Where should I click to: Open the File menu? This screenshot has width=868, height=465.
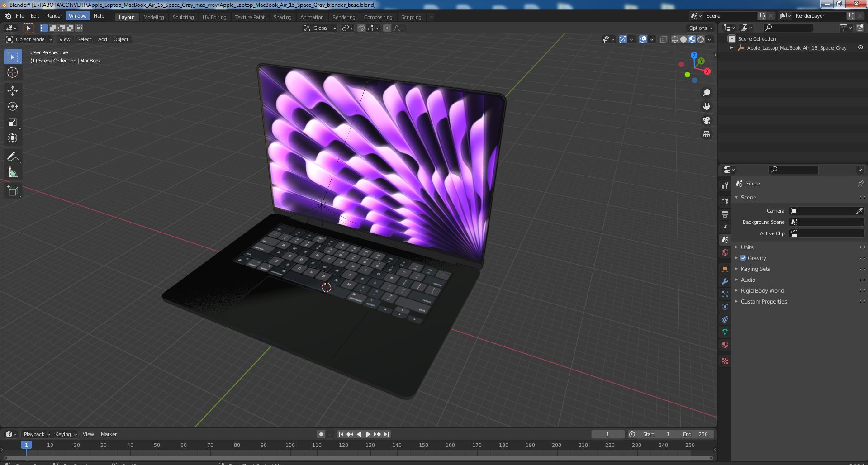click(20, 16)
